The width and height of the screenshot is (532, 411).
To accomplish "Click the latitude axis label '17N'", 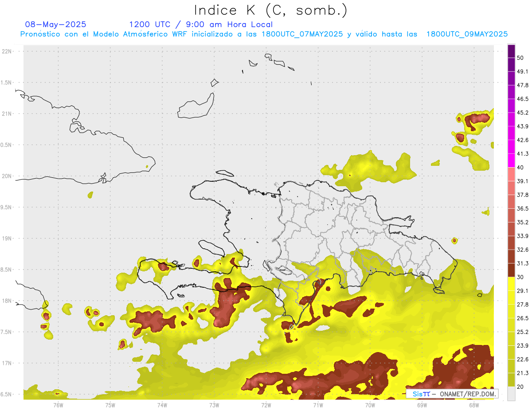I will click(x=7, y=364).
